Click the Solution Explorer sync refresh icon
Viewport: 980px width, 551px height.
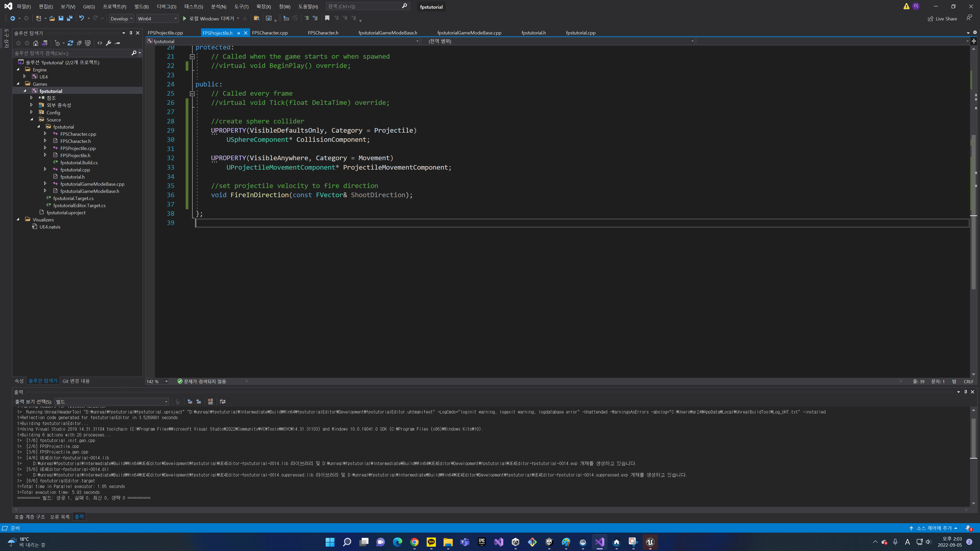click(x=70, y=43)
